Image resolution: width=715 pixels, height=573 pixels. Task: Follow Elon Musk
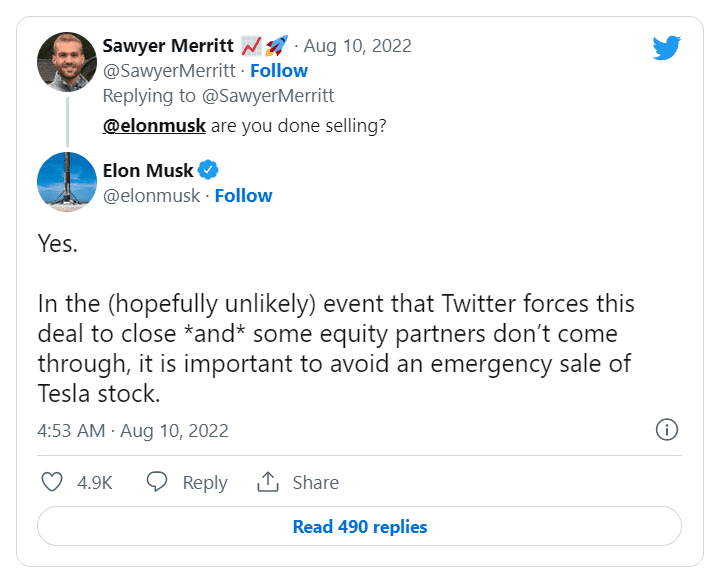pyautogui.click(x=244, y=196)
